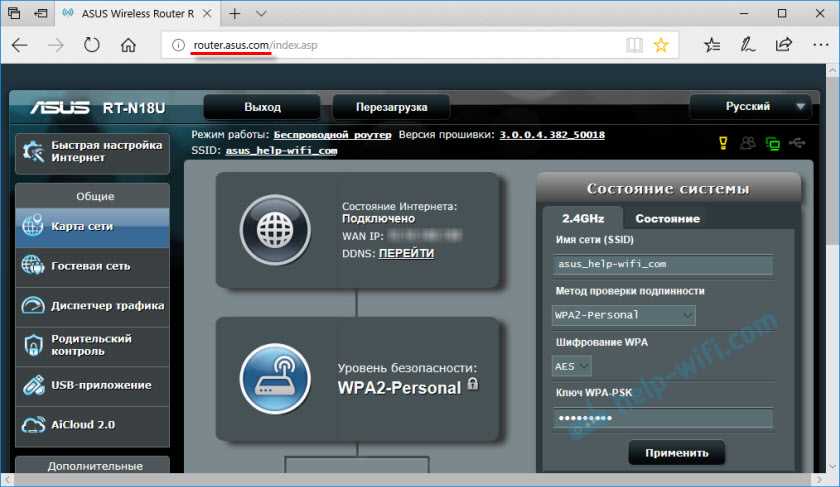Click the browser forward arrow
This screenshot has width=840, height=487.
click(55, 45)
